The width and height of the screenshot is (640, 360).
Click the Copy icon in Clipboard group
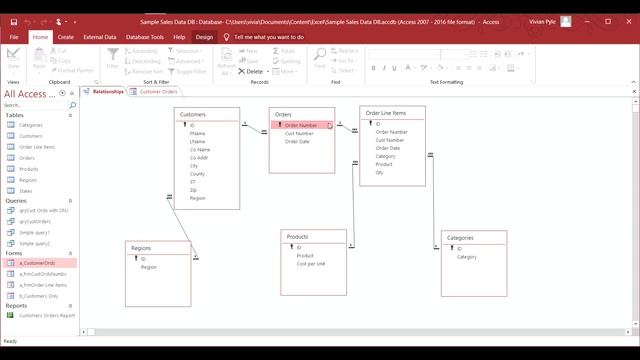[x=60, y=61]
